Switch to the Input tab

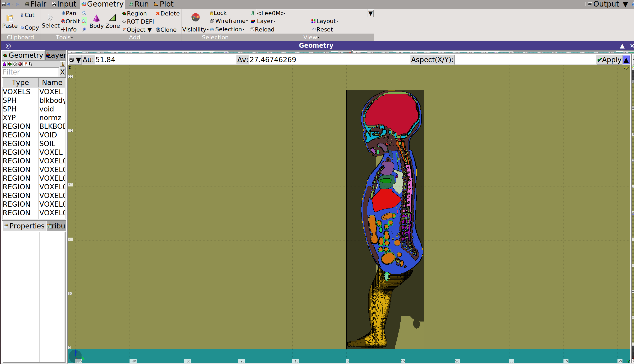[x=64, y=4]
